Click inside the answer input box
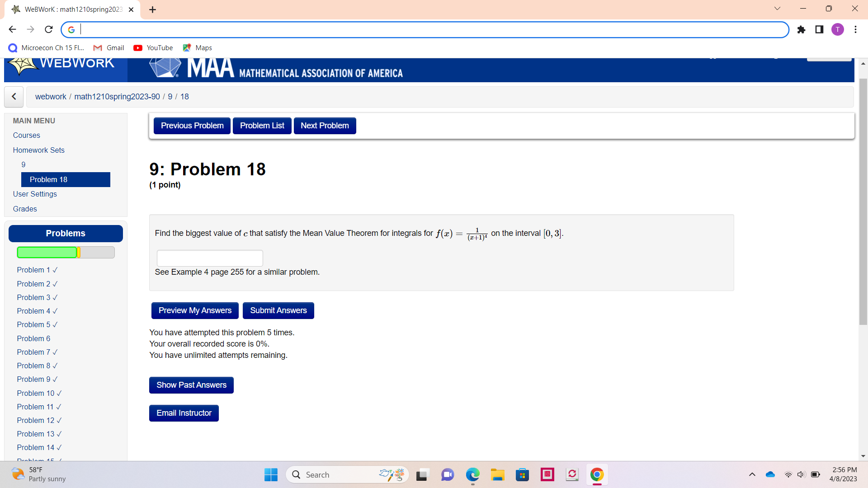 [x=209, y=258]
